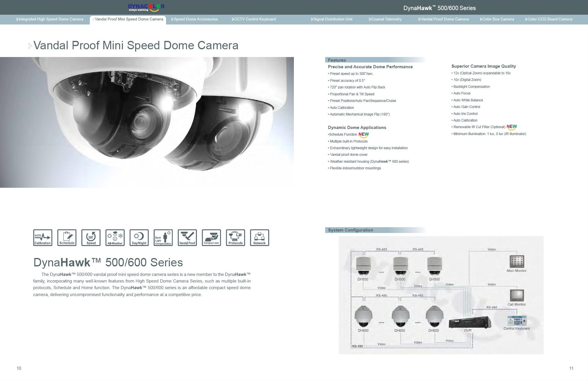Click 'Minimum Illumination: 1 lux' line
The height and width of the screenshot is (381, 588).
point(489,134)
